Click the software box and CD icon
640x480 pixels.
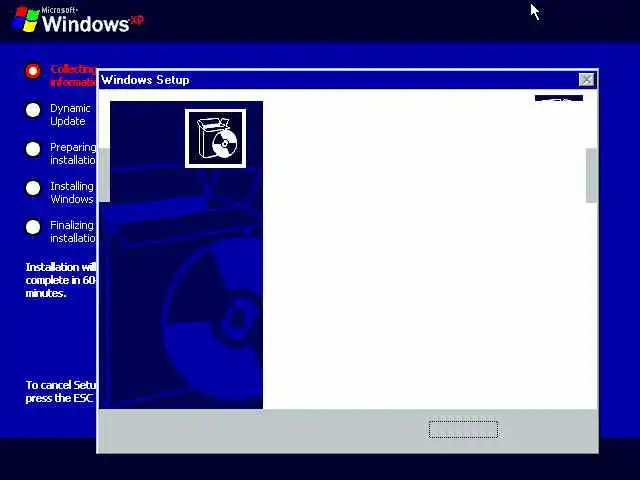click(216, 138)
